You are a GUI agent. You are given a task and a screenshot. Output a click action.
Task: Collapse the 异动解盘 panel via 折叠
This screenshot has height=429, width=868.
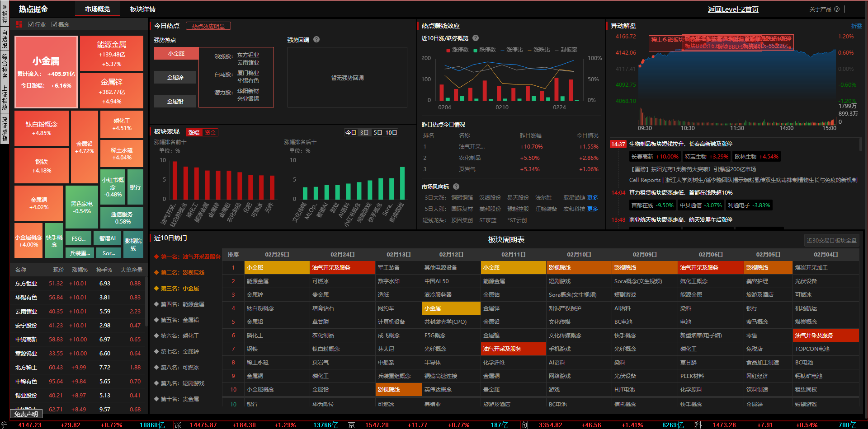pos(856,26)
